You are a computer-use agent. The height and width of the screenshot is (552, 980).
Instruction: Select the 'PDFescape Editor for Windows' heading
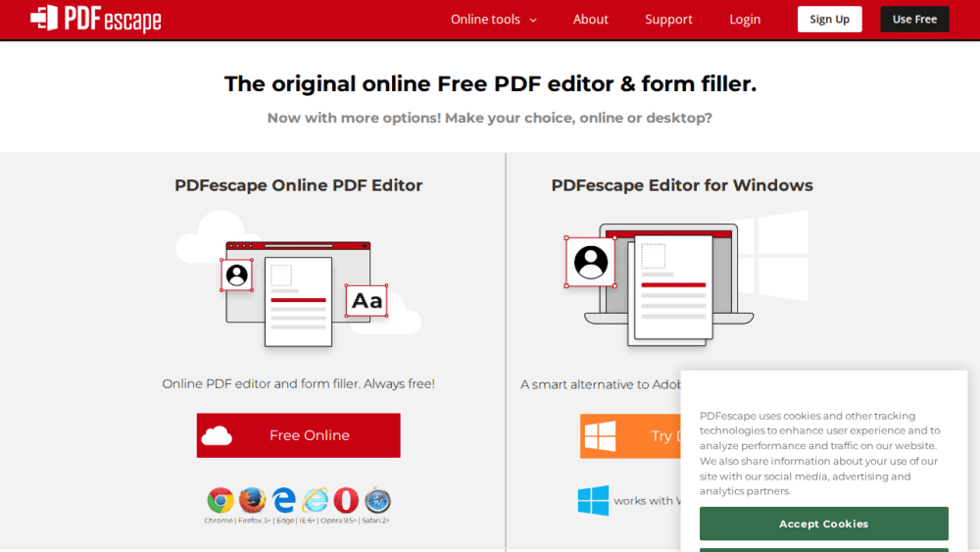tap(682, 185)
